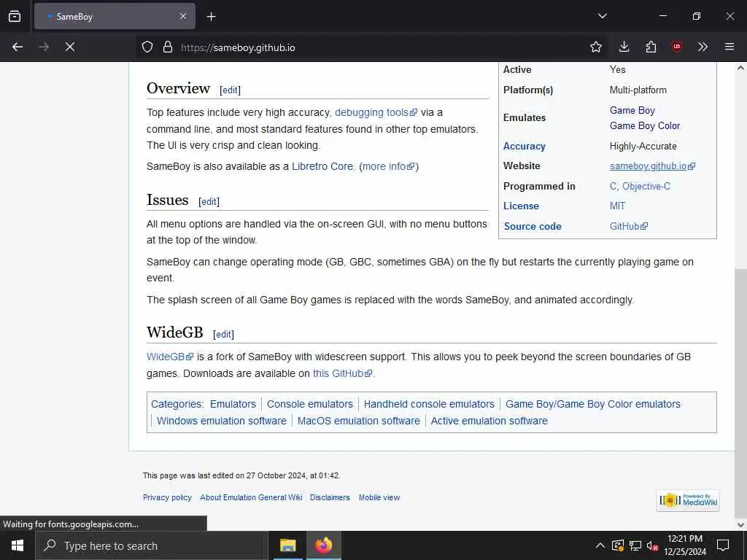Show hidden system tray icons
The height and width of the screenshot is (560, 747).
pos(600,545)
